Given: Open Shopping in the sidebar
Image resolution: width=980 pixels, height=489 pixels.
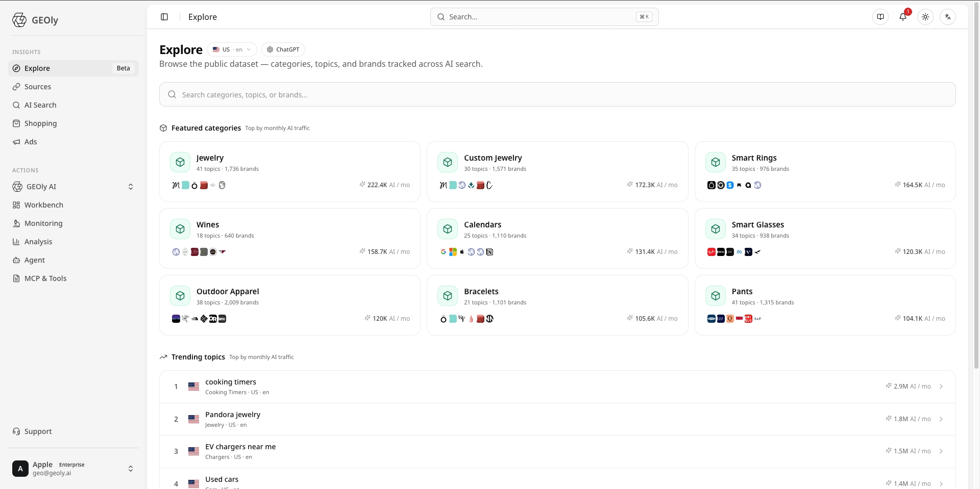Looking at the screenshot, I should [73, 123].
